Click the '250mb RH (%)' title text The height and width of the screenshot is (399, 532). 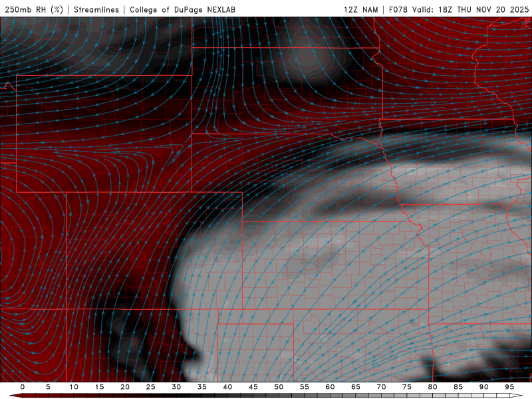coord(34,9)
